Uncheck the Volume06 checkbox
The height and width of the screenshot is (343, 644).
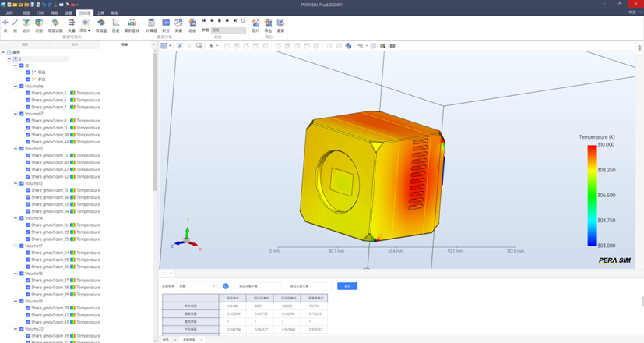(21, 87)
